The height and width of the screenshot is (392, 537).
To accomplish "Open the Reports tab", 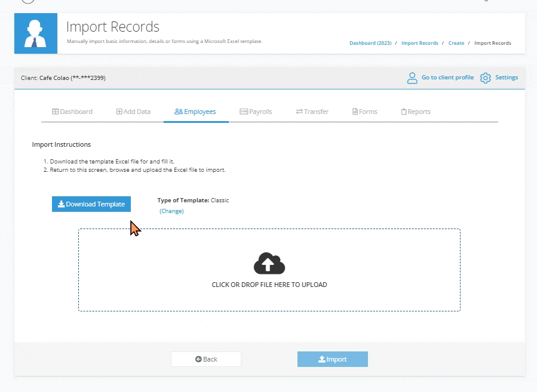I will click(x=415, y=112).
